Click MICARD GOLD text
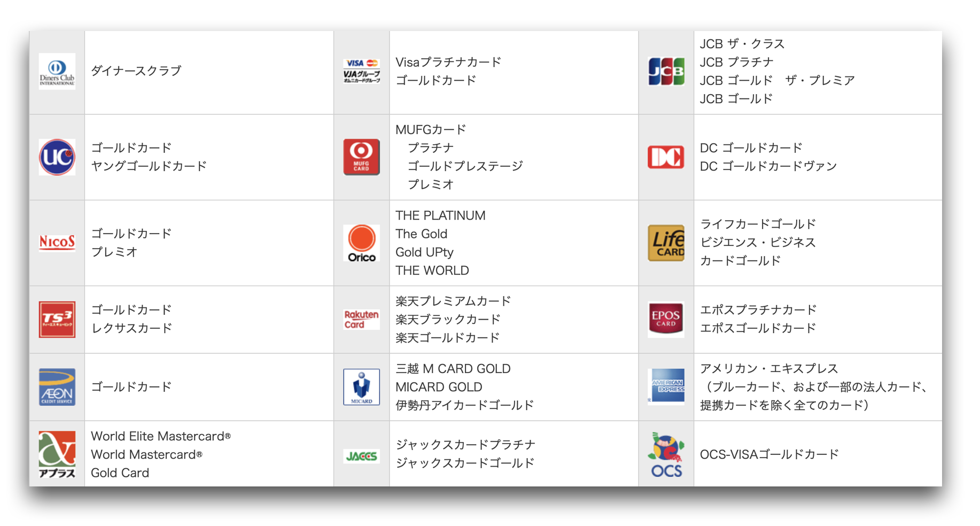This screenshot has width=980, height=526. pyautogui.click(x=439, y=387)
